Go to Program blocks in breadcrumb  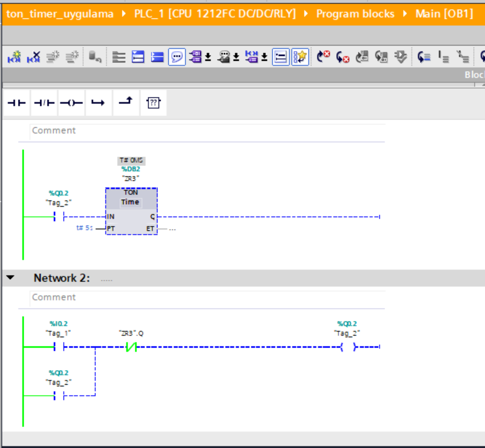[x=356, y=14]
